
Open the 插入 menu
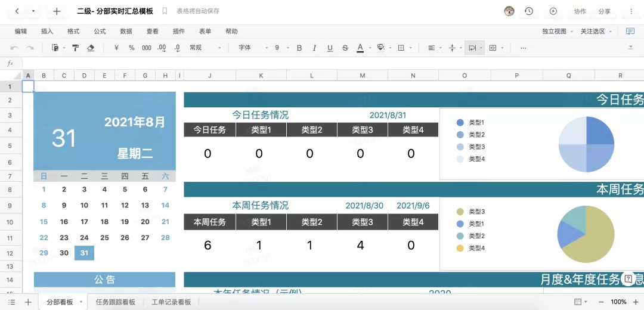pos(47,31)
